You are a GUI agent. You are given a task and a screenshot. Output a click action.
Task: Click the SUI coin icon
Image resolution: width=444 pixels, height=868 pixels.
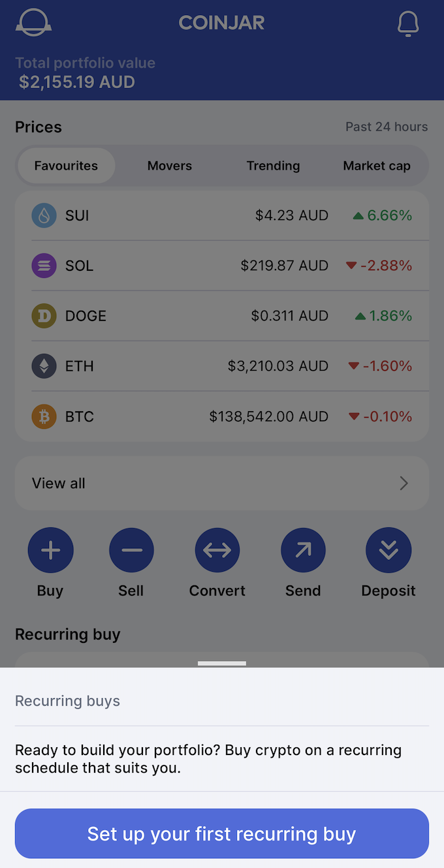(x=43, y=215)
